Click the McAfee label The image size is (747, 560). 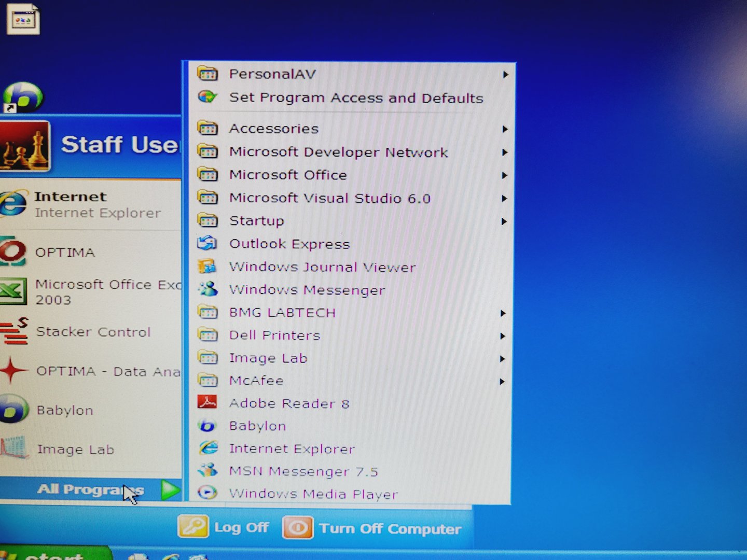(256, 381)
